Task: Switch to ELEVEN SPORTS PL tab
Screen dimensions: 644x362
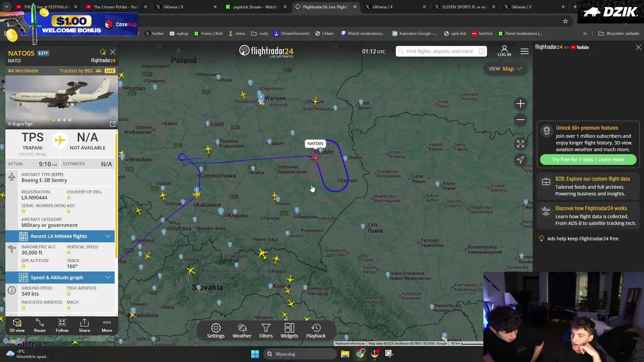Action: 464,7
